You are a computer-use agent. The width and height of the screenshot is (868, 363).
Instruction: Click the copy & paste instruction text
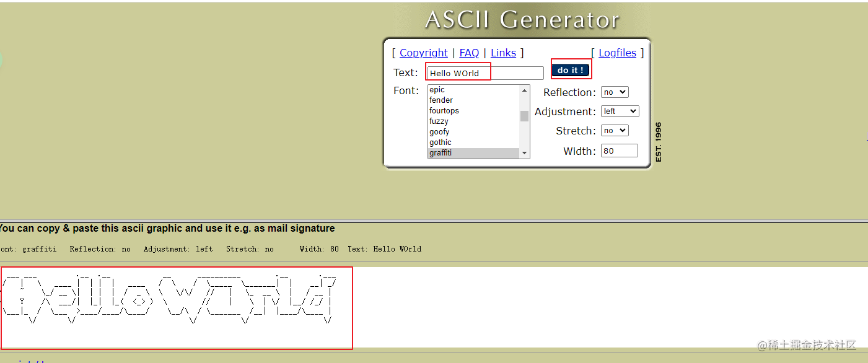(x=167, y=229)
